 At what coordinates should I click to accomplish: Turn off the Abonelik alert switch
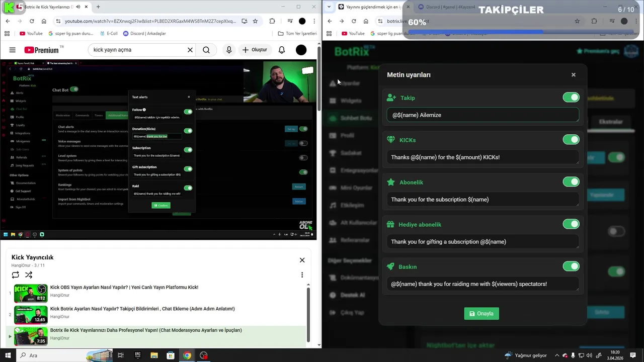571,182
